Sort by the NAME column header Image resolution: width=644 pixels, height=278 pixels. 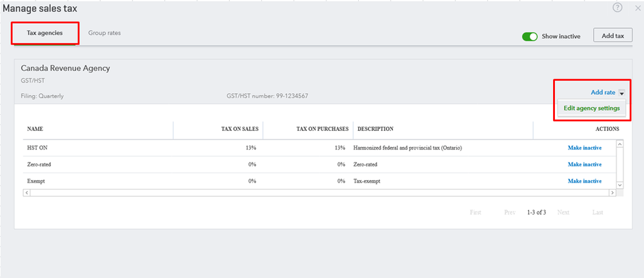pyautogui.click(x=35, y=129)
